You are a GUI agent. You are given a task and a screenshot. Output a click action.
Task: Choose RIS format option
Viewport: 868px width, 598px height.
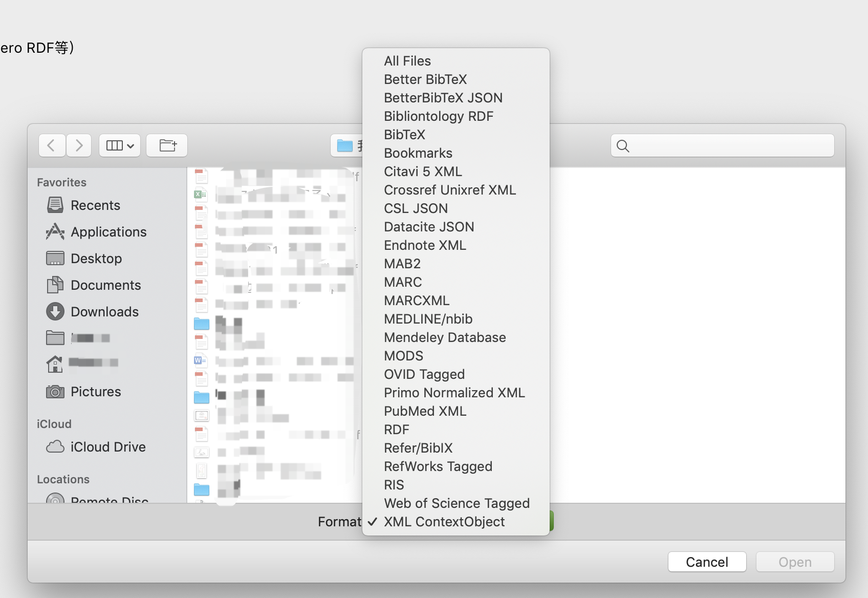click(x=456, y=485)
